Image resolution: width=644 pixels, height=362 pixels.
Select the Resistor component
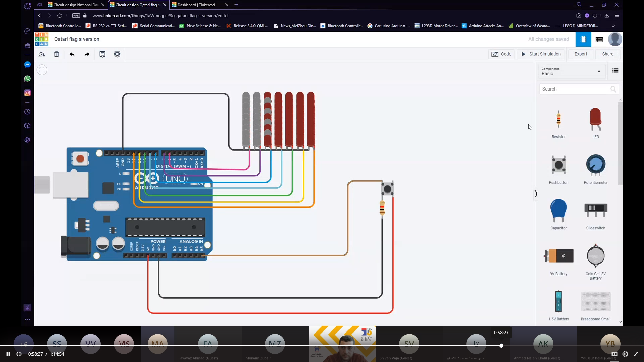pos(558,124)
